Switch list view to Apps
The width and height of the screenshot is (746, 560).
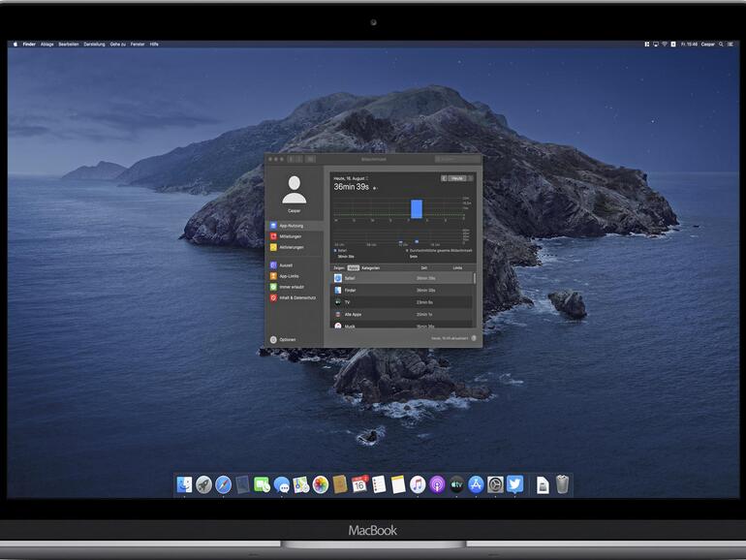pyautogui.click(x=353, y=267)
